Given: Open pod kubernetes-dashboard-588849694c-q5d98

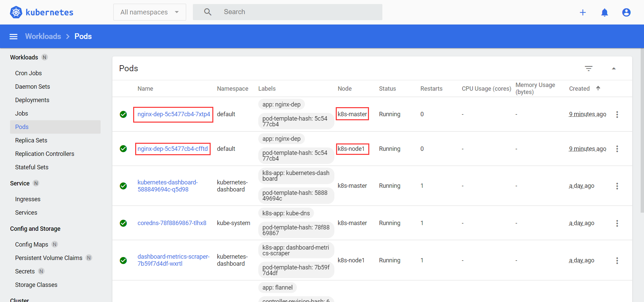Looking at the screenshot, I should (168, 186).
